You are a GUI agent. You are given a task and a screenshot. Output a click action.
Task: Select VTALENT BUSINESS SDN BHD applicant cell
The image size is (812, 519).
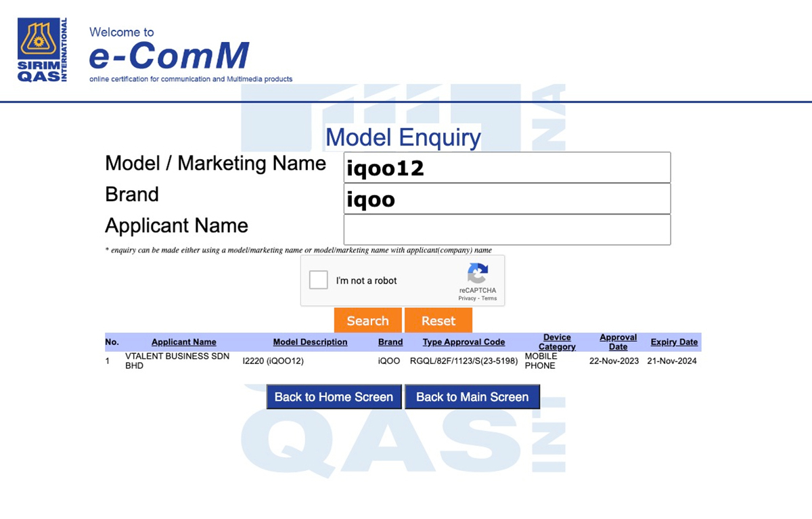(177, 361)
